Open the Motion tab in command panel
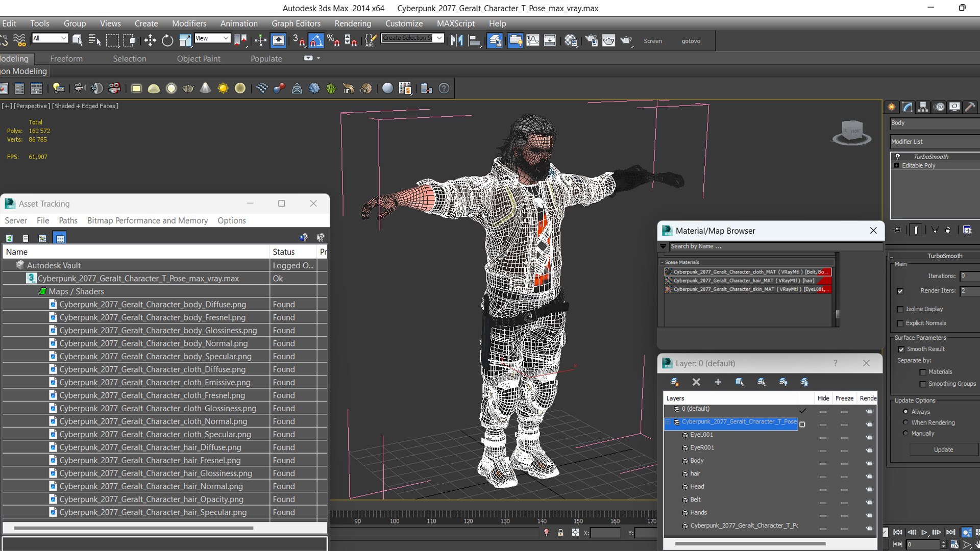This screenshot has height=551, width=980. pos(939,107)
